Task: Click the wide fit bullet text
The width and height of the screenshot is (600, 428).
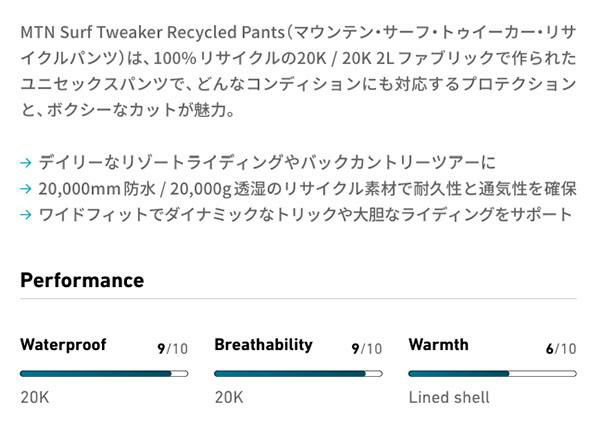Action: click(305, 214)
